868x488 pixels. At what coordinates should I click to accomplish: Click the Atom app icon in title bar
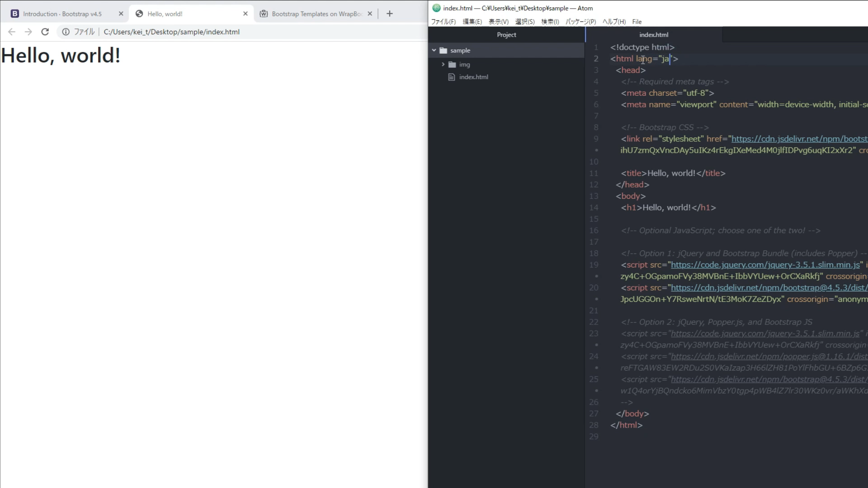tap(436, 8)
